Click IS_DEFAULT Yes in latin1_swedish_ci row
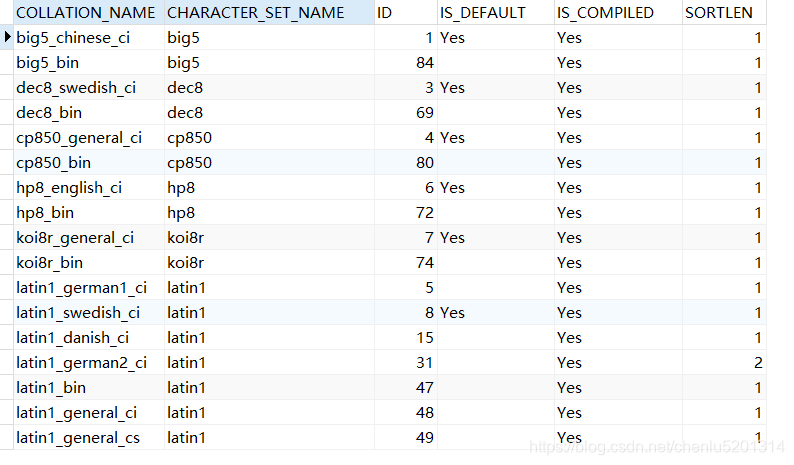The height and width of the screenshot is (465, 794). 496,313
